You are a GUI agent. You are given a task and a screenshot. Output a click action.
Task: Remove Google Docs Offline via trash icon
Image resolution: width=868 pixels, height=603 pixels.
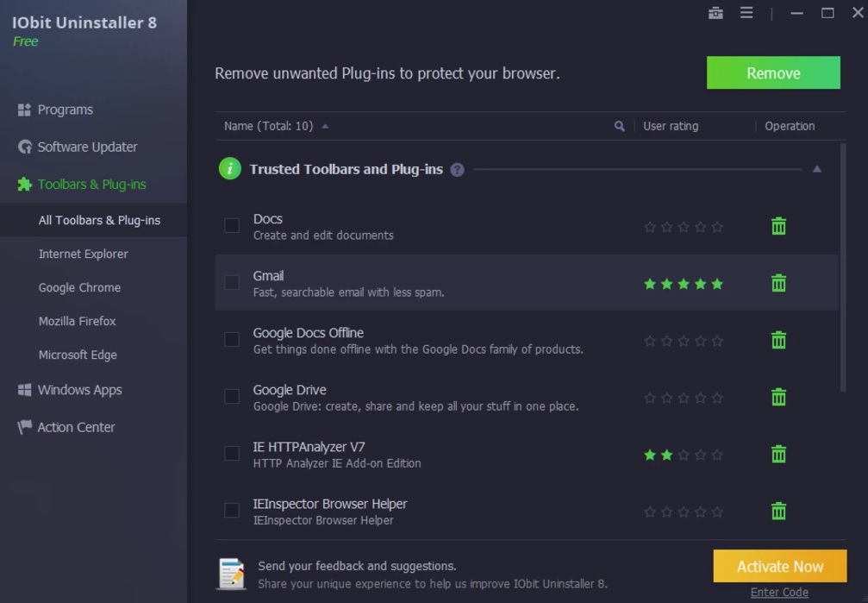point(778,340)
